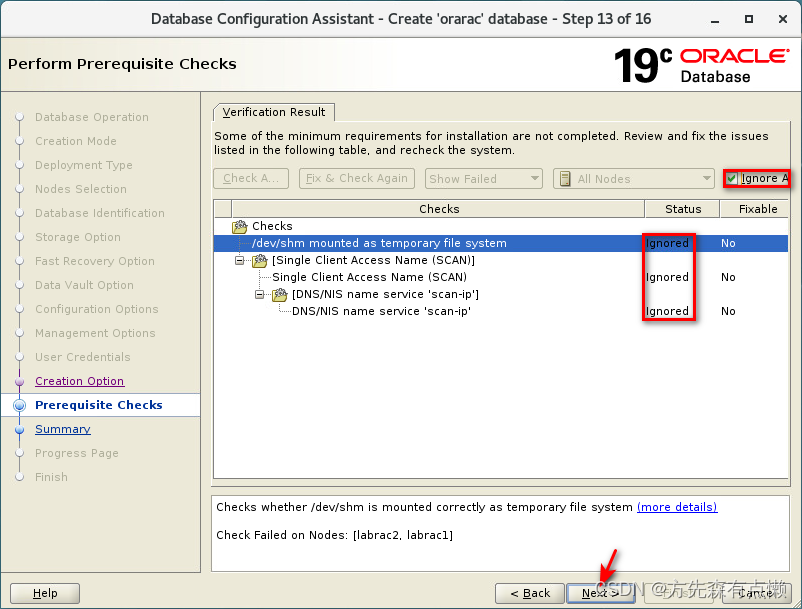Select the Prerequisite Checks step

(x=99, y=405)
